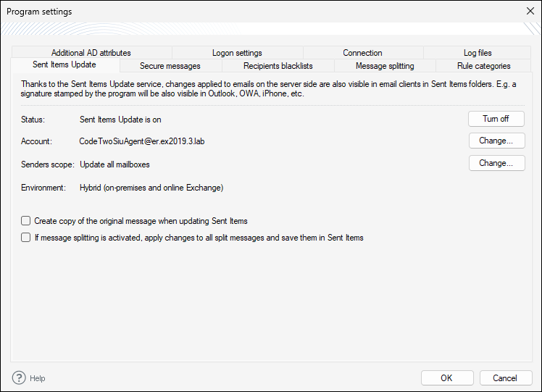Go to the Connection tab
Image resolution: width=542 pixels, height=392 pixels.
point(362,53)
